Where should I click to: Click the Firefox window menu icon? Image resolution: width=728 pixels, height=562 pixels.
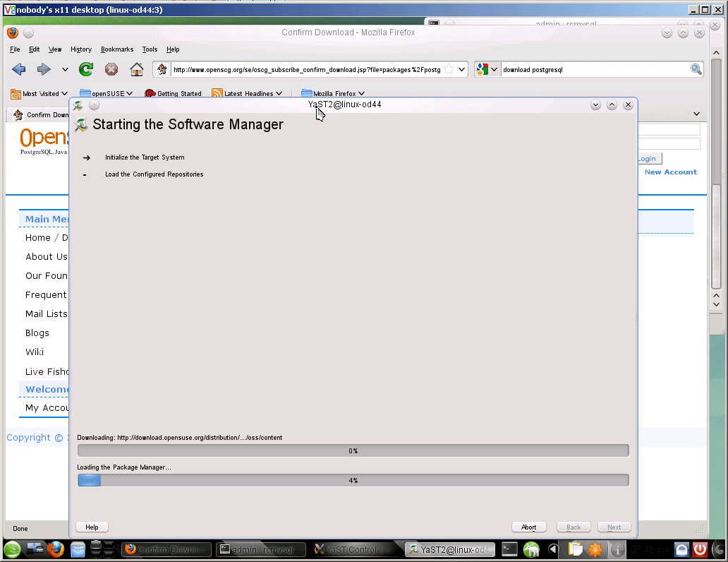click(x=13, y=32)
